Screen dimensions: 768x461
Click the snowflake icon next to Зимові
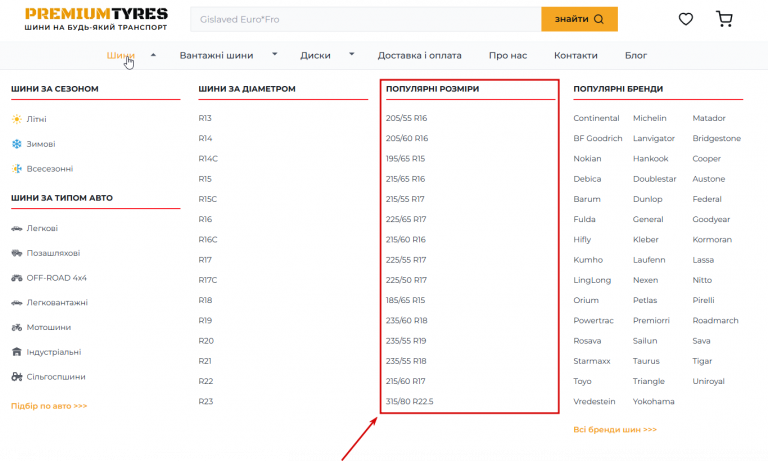(17, 144)
